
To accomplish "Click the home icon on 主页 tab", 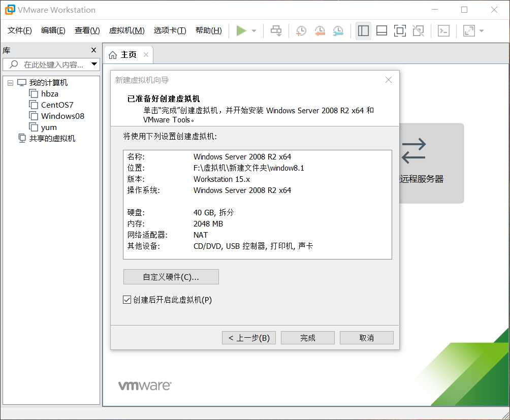I will (x=113, y=55).
